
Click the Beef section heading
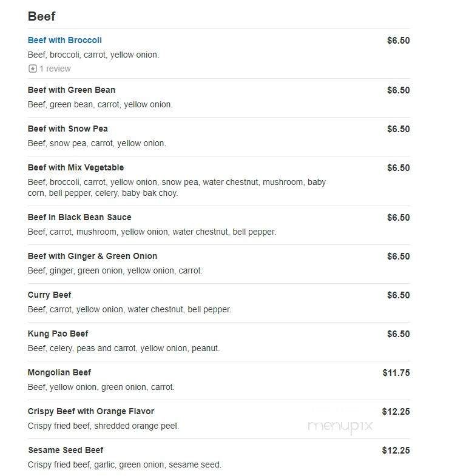tap(42, 16)
